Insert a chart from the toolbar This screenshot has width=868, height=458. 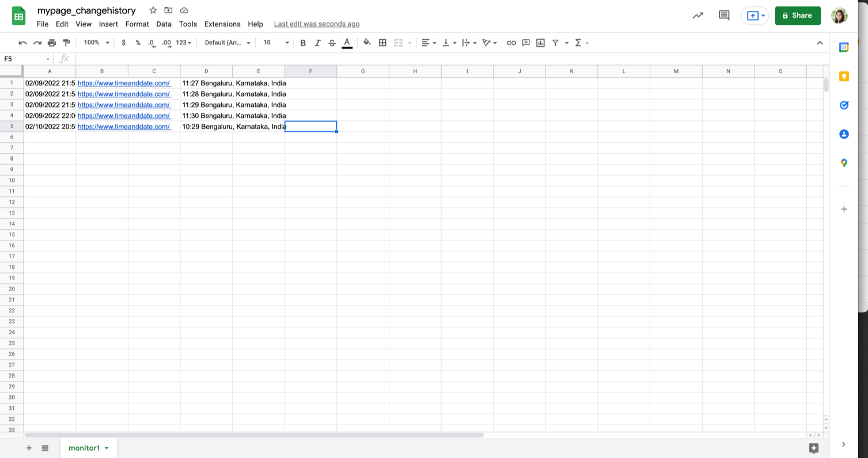point(540,43)
